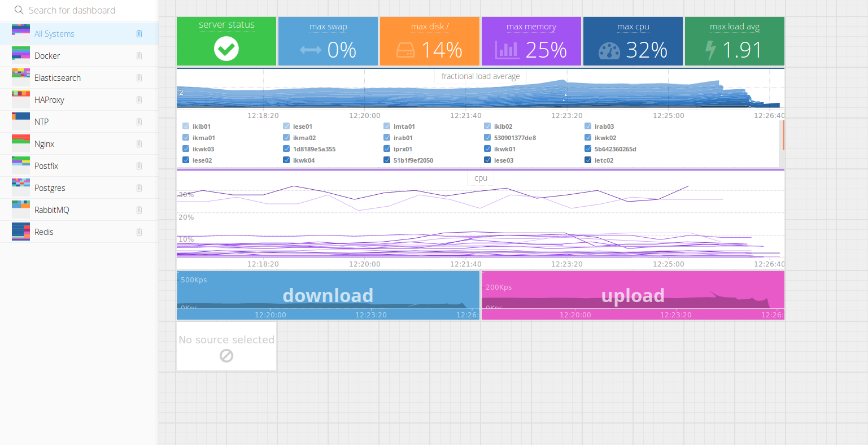Click the fractional load average chart title
This screenshot has width=868, height=445.
click(481, 76)
